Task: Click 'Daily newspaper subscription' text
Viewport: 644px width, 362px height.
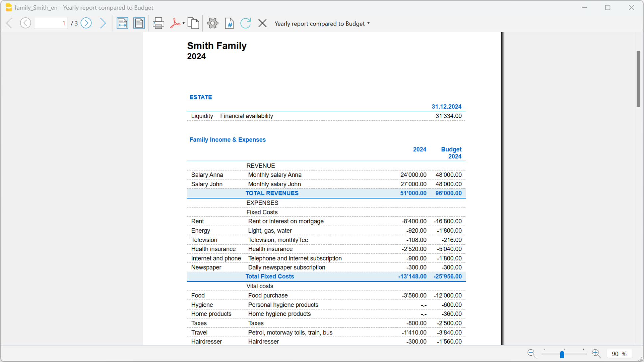Action: 287,267
